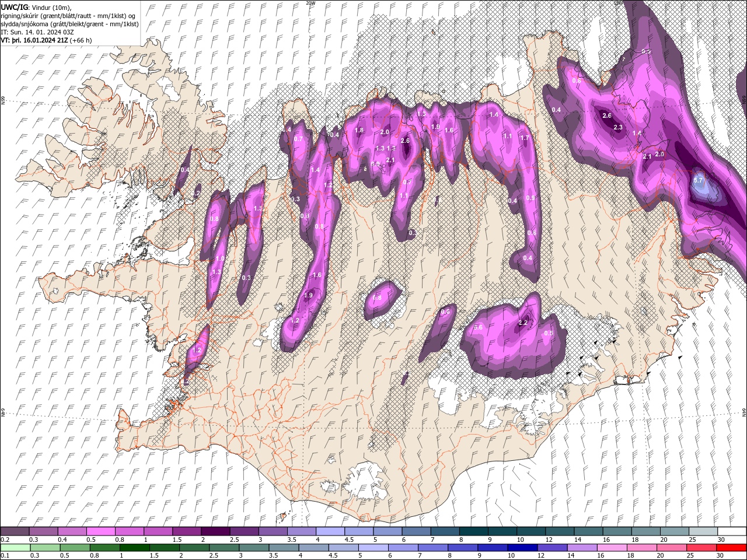
Task: Select the bottom legend swatch between 7 and 8
Action: coord(434,547)
